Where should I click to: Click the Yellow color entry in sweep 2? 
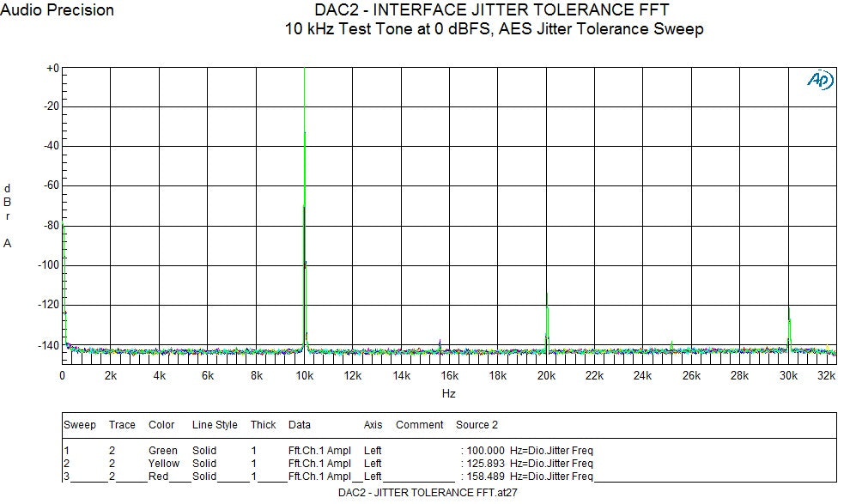pos(164,463)
